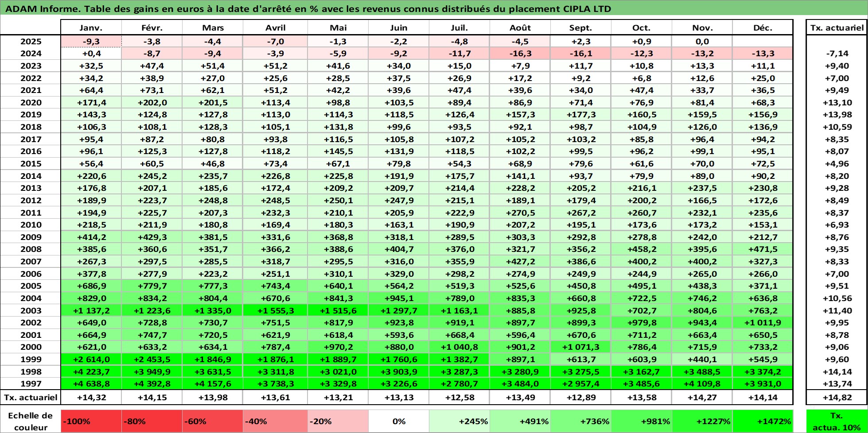The width and height of the screenshot is (868, 433).
Task: Select the '-7,14' actuarial rate for 2024
Action: (x=837, y=54)
